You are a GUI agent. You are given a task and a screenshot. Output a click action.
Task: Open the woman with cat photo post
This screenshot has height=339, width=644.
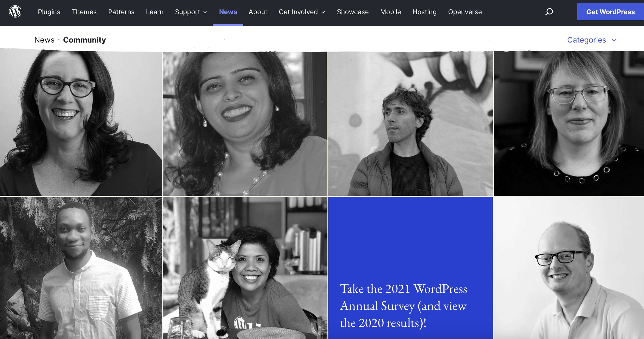coord(245,268)
